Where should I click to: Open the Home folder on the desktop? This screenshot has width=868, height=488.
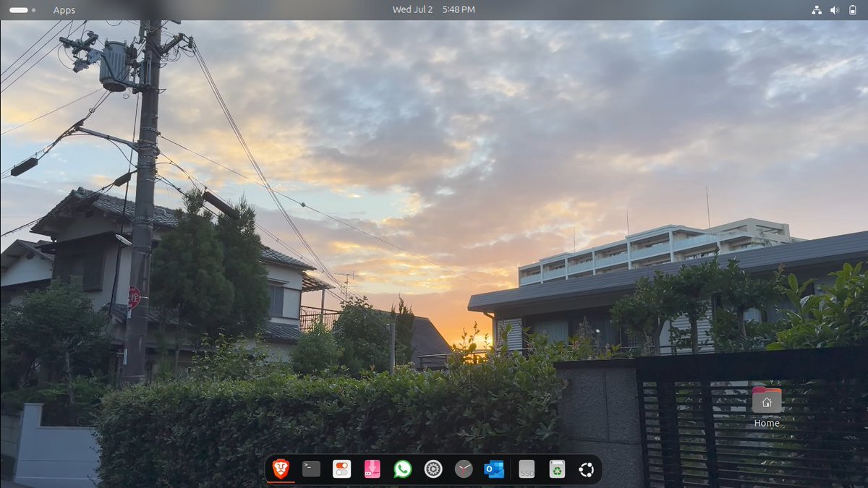[x=767, y=407]
